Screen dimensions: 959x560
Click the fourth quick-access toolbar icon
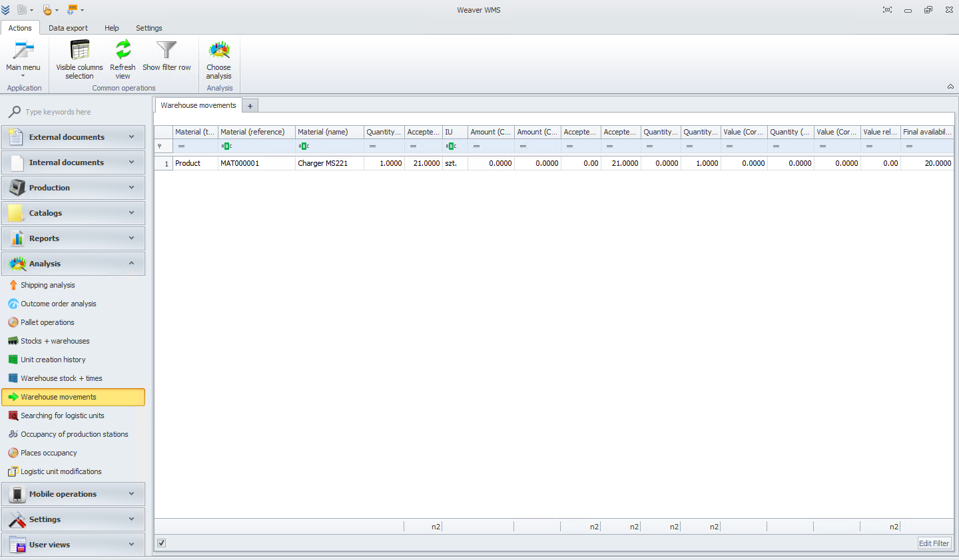(x=72, y=10)
